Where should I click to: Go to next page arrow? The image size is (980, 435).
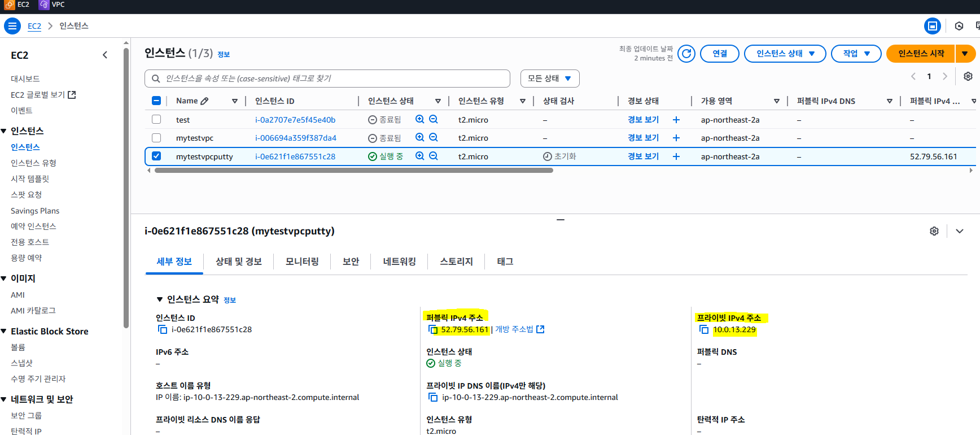945,76
